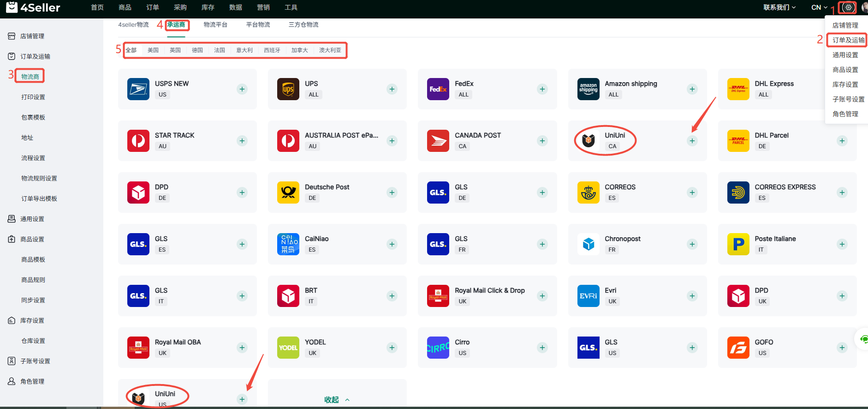This screenshot has height=409, width=868.
Task: Choose 店铺管理 in settings dropdown
Action: 845,25
